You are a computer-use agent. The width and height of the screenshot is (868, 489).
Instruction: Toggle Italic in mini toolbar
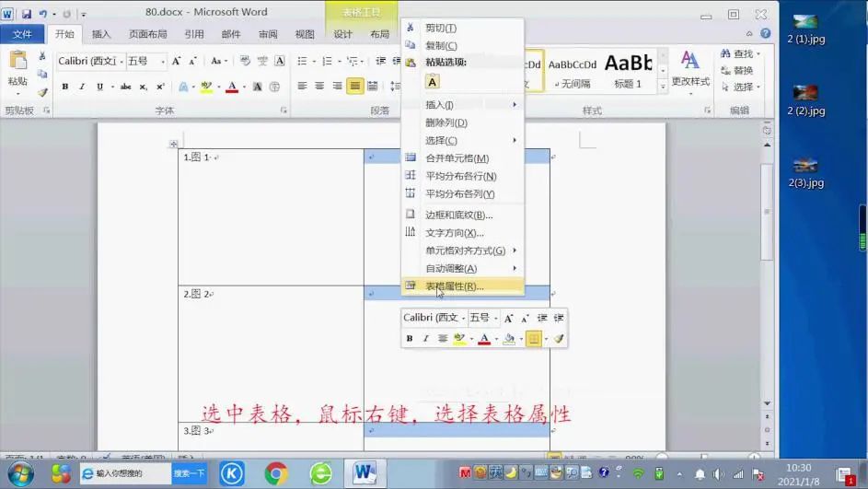click(425, 338)
